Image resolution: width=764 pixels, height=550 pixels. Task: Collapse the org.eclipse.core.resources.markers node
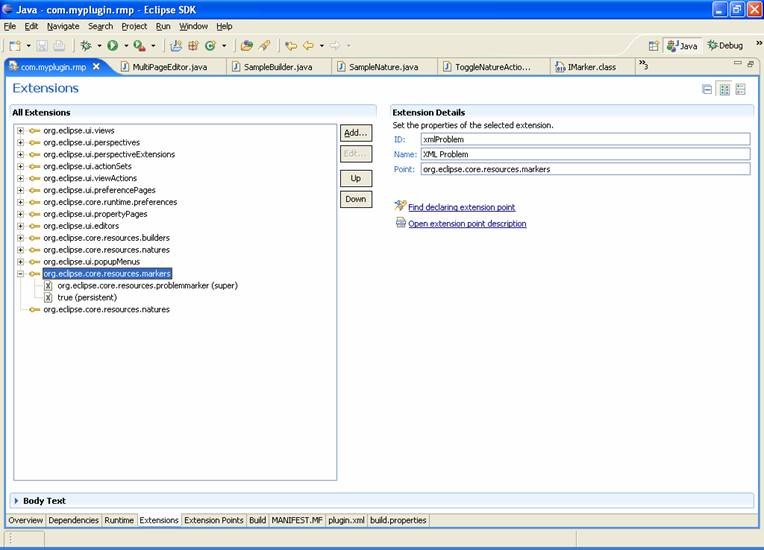(20, 273)
